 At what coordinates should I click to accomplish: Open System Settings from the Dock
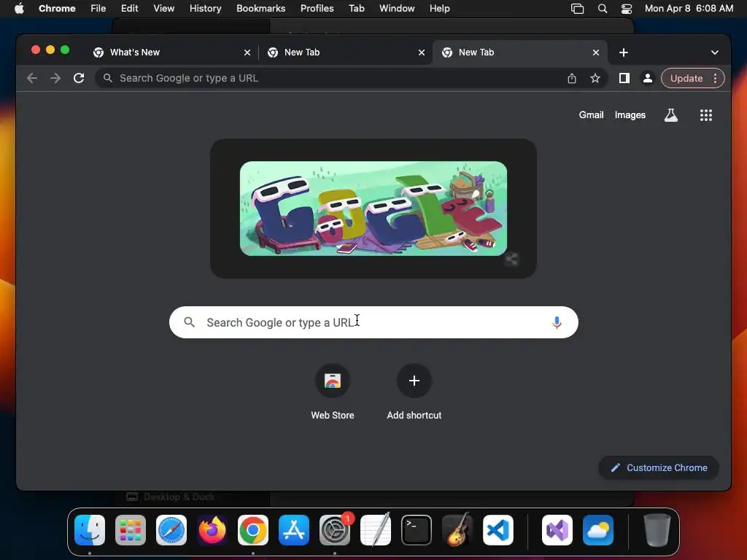point(335,530)
